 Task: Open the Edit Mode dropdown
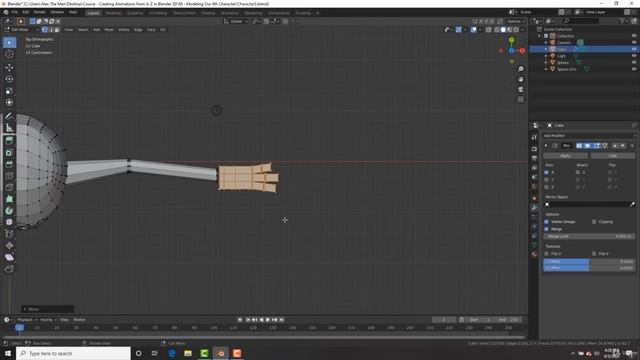(21, 30)
